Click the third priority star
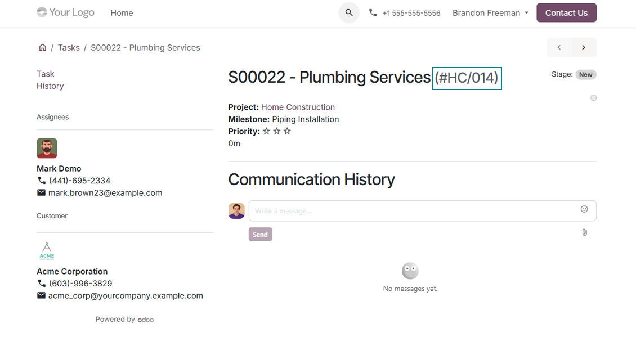Screen dimensions: 636x364 [287, 131]
